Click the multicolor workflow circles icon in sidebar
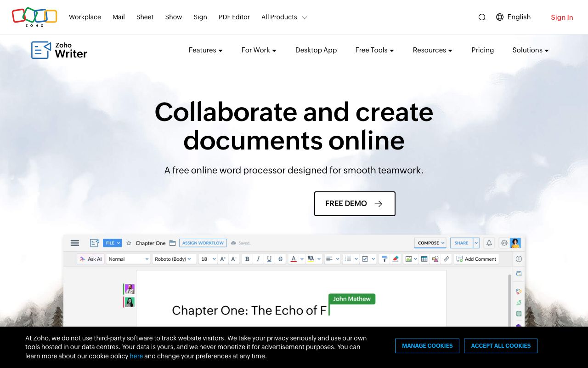This screenshot has width=588, height=368. [519, 291]
